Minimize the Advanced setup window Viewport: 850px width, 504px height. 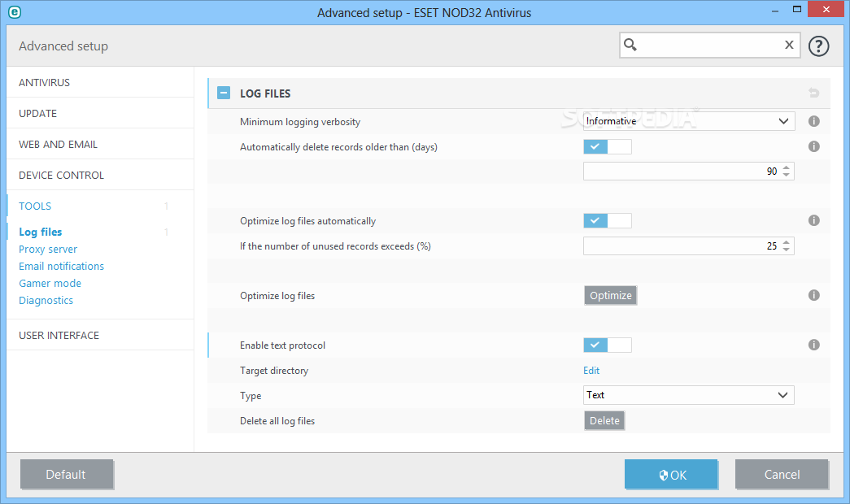tap(775, 11)
